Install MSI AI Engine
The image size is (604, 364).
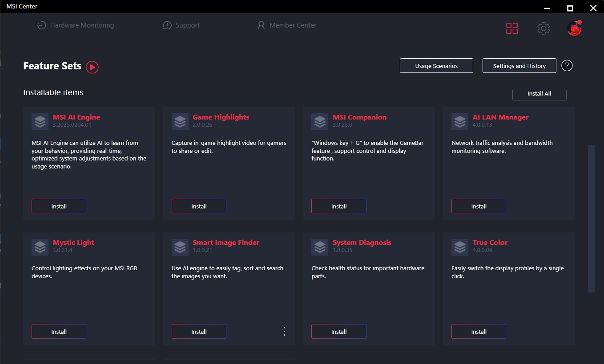click(x=59, y=206)
